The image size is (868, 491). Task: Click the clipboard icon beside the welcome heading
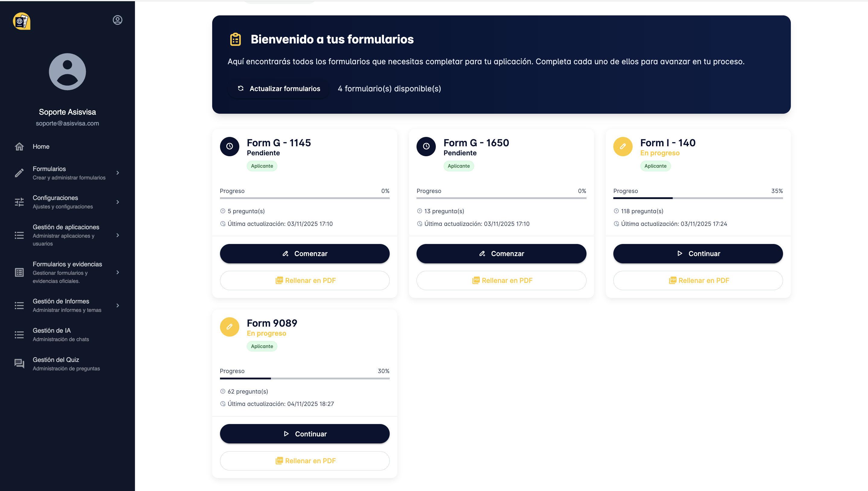[235, 40]
